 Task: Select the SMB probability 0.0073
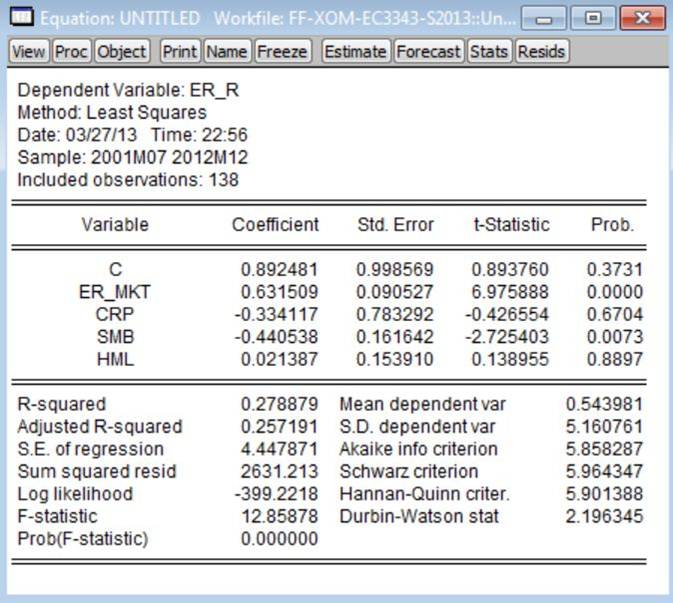[615, 336]
